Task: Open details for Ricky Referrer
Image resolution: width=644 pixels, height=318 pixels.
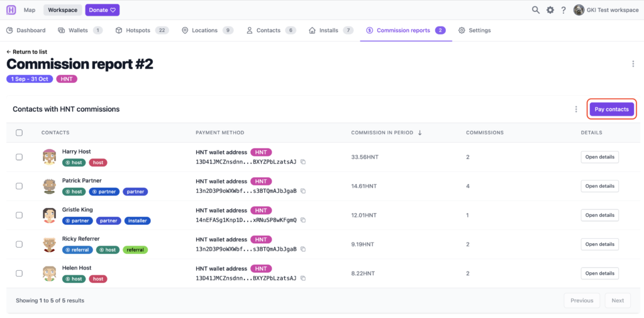Action: point(599,244)
